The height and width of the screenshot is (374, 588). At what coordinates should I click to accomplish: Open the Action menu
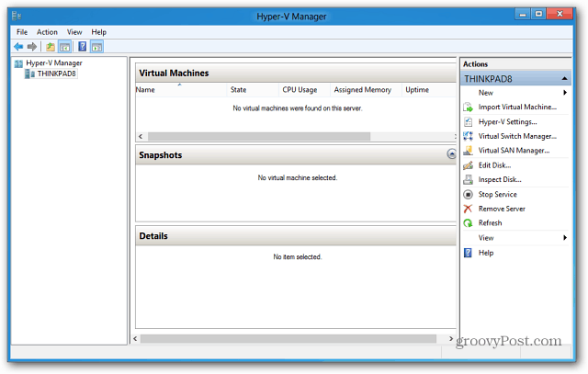click(x=47, y=32)
